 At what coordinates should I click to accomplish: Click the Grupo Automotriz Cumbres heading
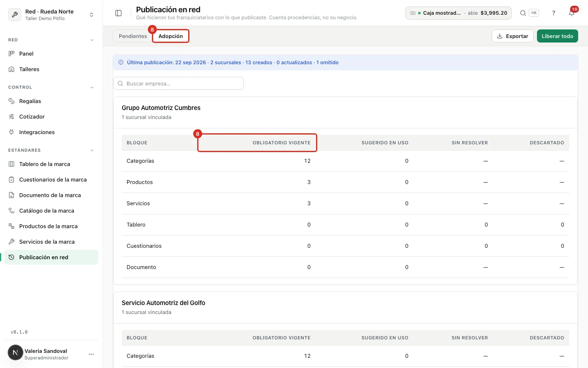click(x=161, y=108)
